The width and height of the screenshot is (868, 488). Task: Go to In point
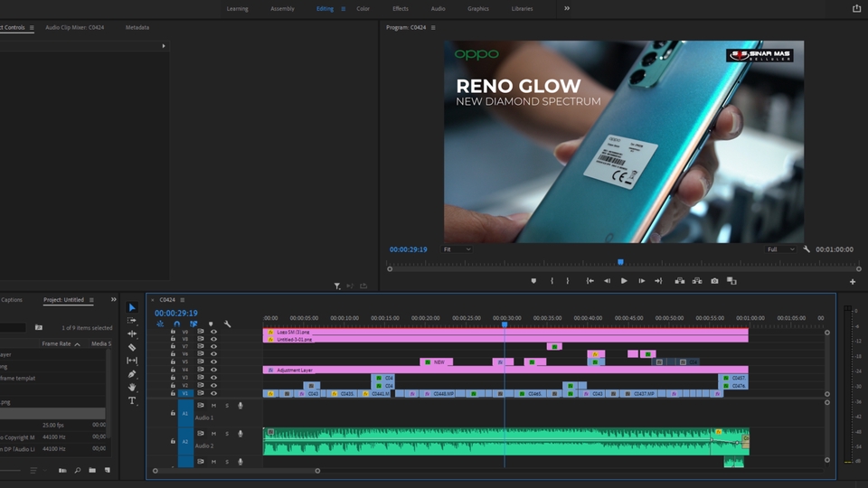(590, 281)
